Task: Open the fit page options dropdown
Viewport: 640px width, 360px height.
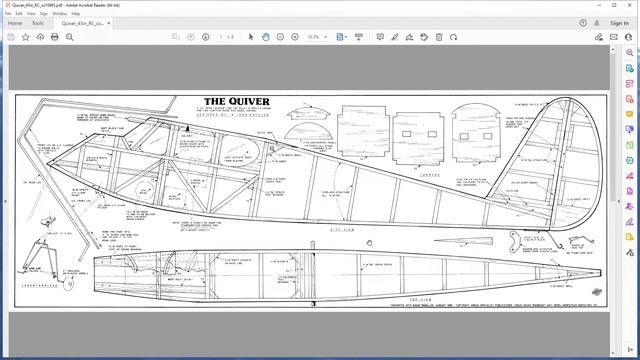Action: pyautogui.click(x=342, y=37)
